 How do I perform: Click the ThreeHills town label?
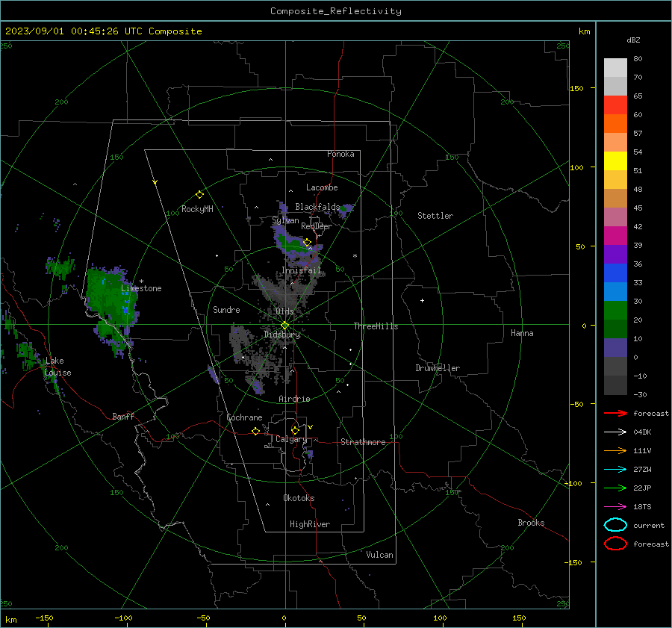tap(376, 326)
